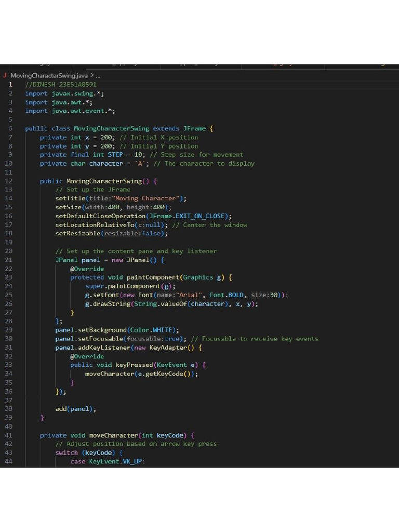Click line number 1 in the gutter
The image size is (399, 532).
click(10, 85)
